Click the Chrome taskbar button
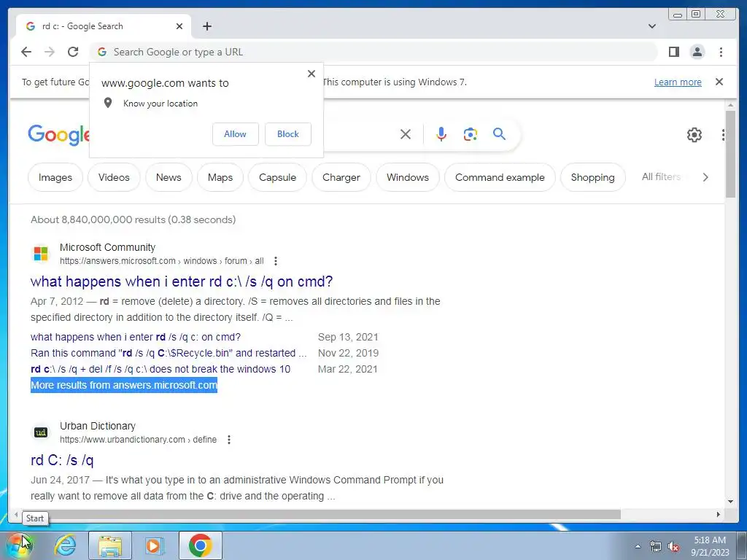This screenshot has height=560, width=747. point(200,545)
